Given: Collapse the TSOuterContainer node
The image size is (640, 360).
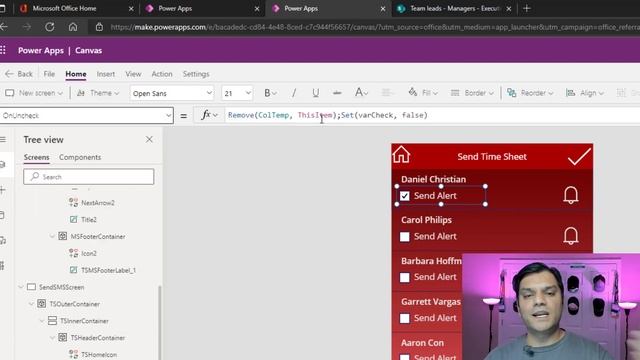Looking at the screenshot, I should click(31, 304).
